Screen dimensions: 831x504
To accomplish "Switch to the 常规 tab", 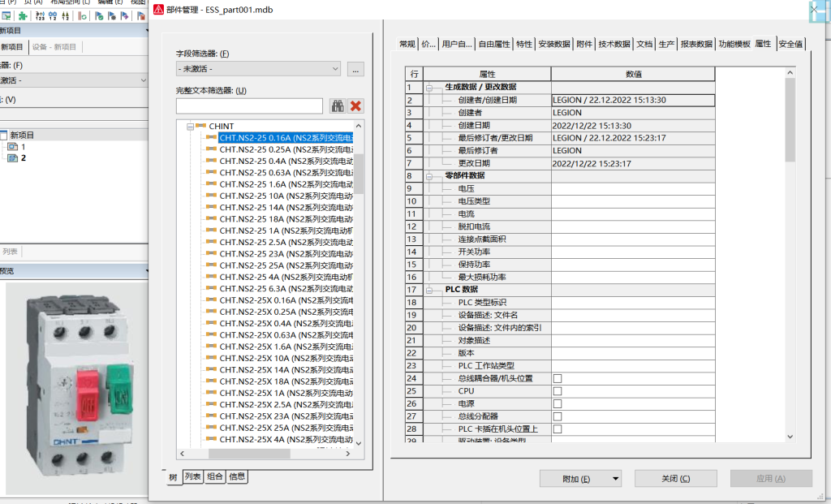I will point(407,44).
